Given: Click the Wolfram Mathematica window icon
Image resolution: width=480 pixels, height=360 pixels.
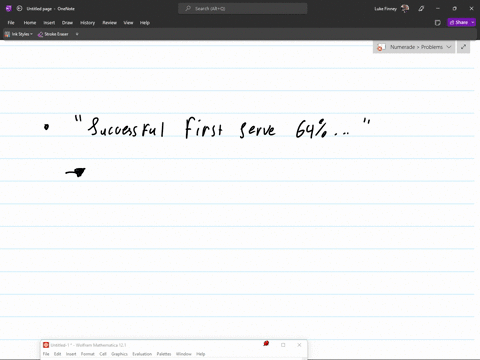Looking at the screenshot, I should pyautogui.click(x=46, y=345).
